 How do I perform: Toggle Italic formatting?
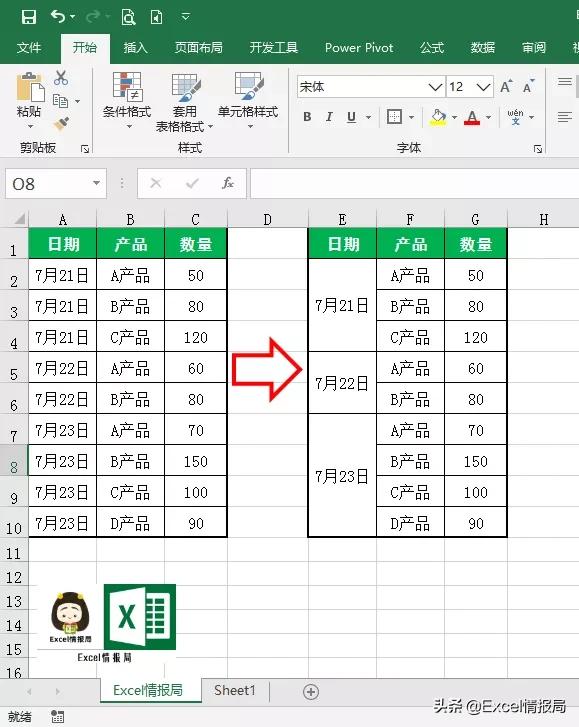coord(329,117)
